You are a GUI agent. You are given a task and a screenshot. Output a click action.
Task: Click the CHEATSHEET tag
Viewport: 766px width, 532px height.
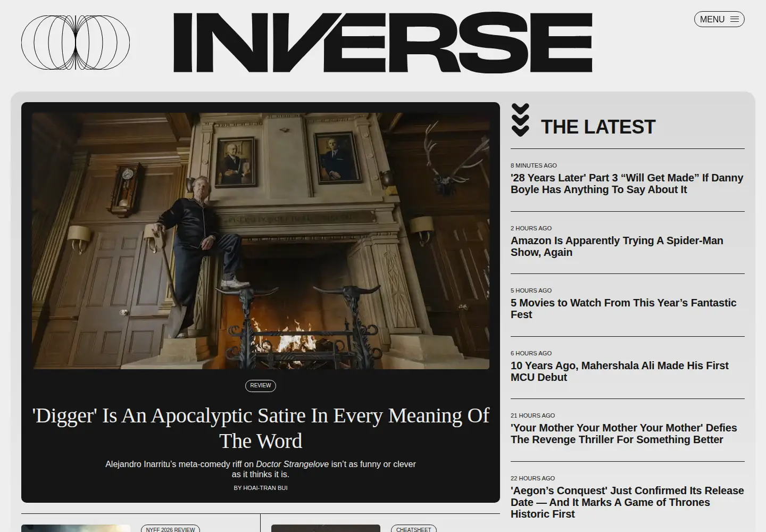click(413, 529)
